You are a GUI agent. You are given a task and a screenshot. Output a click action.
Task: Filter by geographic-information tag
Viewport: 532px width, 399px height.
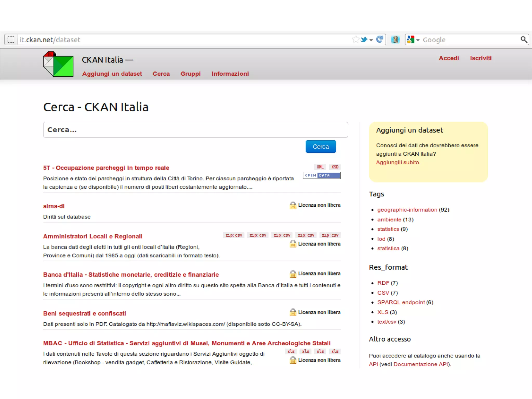tap(407, 210)
